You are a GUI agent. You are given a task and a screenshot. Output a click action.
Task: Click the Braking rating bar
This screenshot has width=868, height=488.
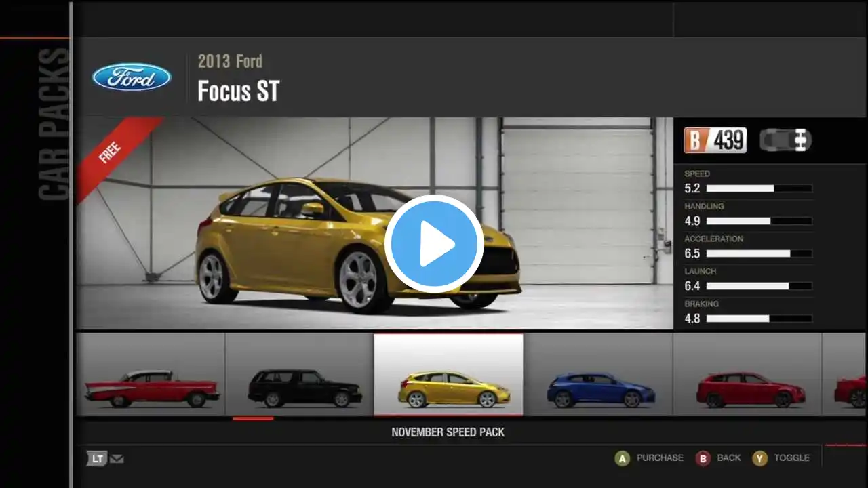click(759, 319)
